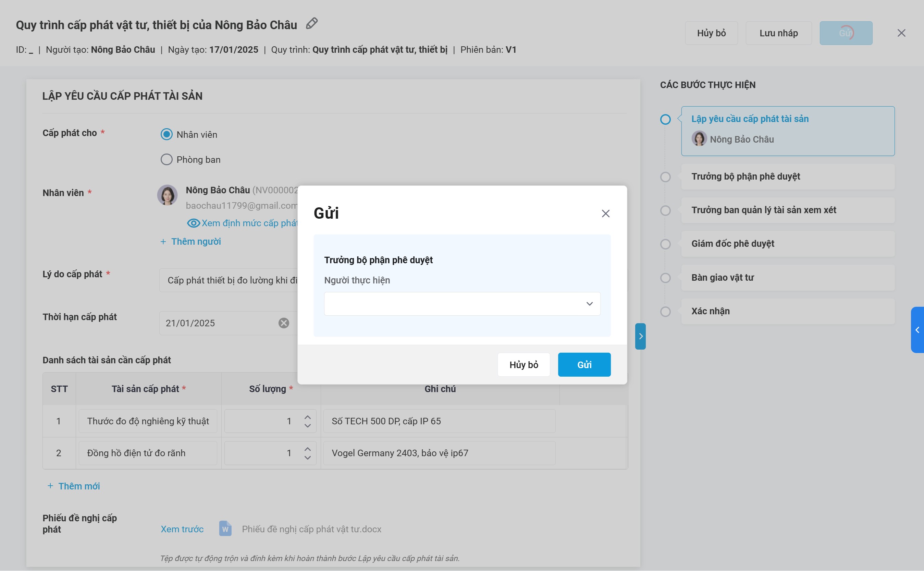Click the Lưu nháp button

pyautogui.click(x=778, y=33)
